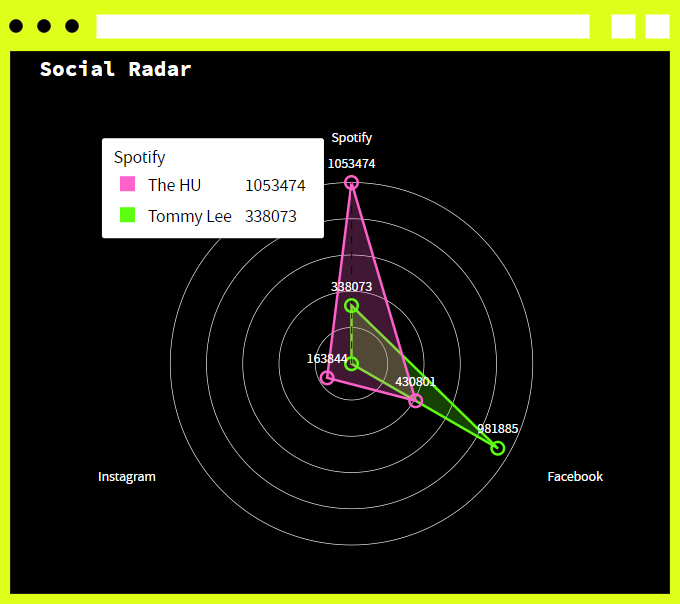The height and width of the screenshot is (604, 680).
Task: Click the pink The HU swatch in tooltip
Action: point(128,184)
